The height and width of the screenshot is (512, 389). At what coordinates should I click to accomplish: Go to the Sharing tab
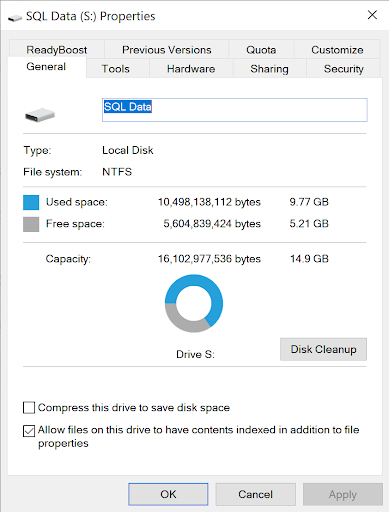(269, 69)
